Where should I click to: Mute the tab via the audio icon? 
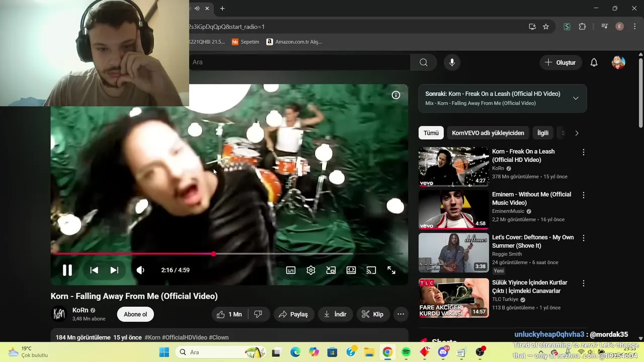click(197, 9)
